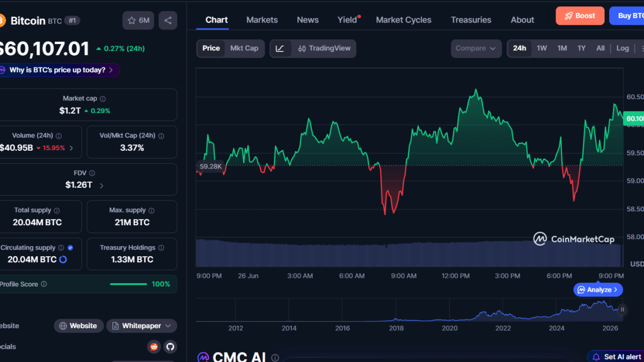Select the All time range
Viewport: 644px width, 362px height.
[601, 48]
